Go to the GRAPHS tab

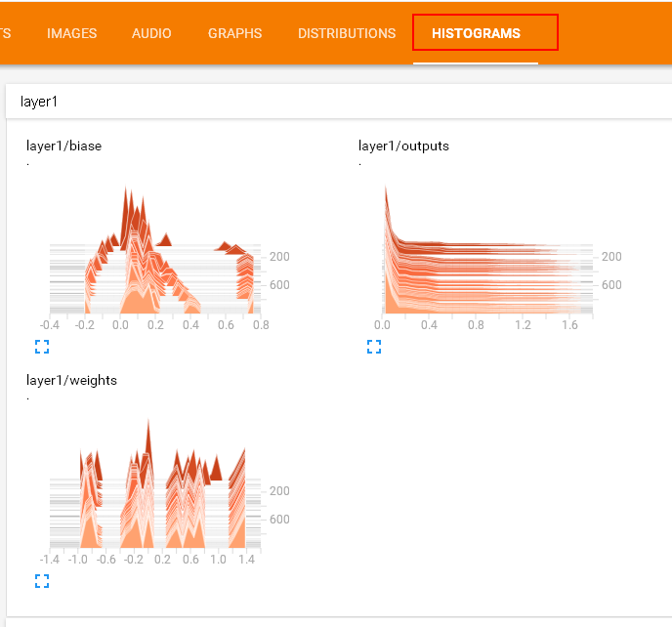click(x=234, y=33)
